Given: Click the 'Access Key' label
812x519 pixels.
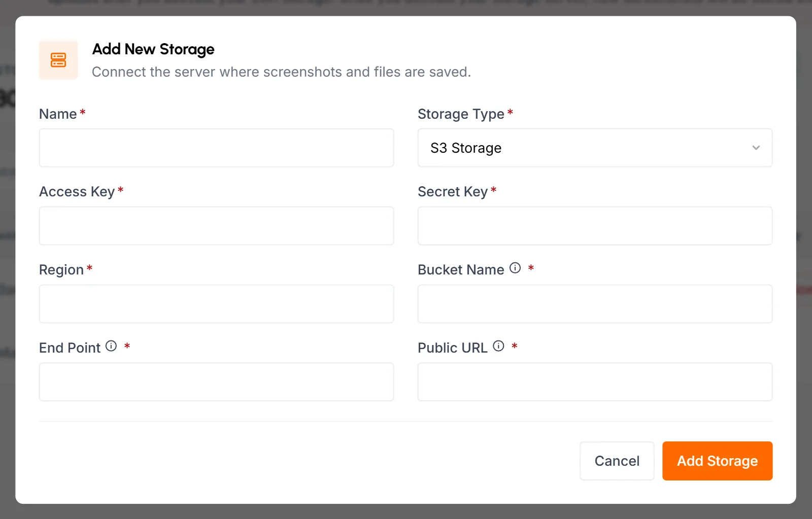Looking at the screenshot, I should 77,192.
